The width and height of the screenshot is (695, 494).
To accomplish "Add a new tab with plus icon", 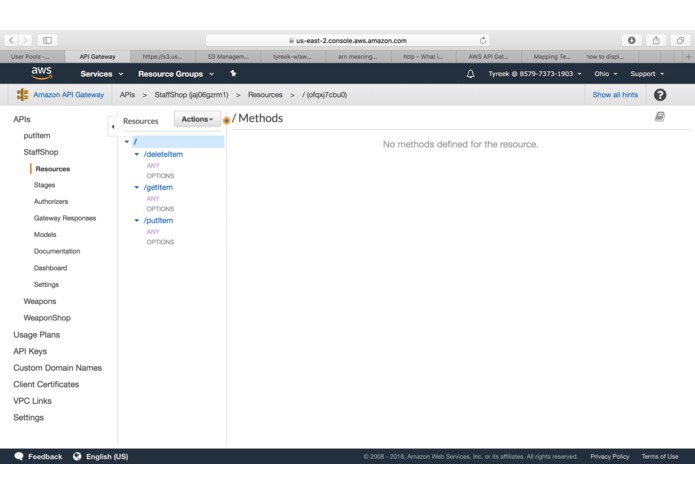I will tap(688, 57).
